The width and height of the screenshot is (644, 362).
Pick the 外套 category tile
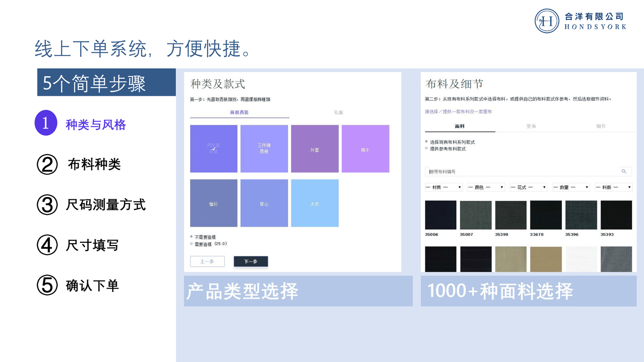pos(314,148)
